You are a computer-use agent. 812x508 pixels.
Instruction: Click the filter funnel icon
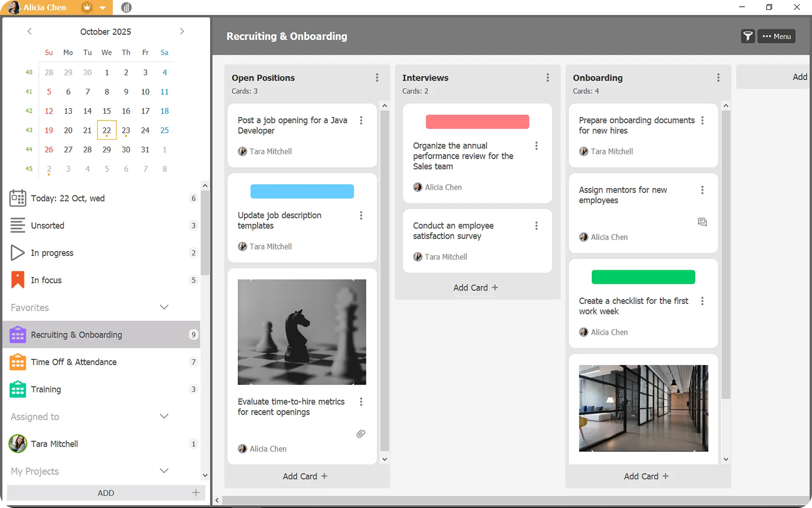click(x=748, y=36)
